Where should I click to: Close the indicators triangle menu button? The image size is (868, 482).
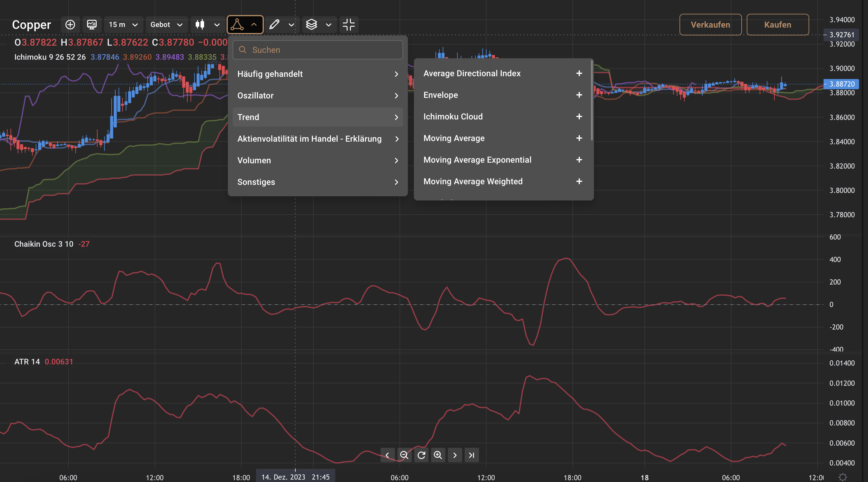click(x=245, y=25)
